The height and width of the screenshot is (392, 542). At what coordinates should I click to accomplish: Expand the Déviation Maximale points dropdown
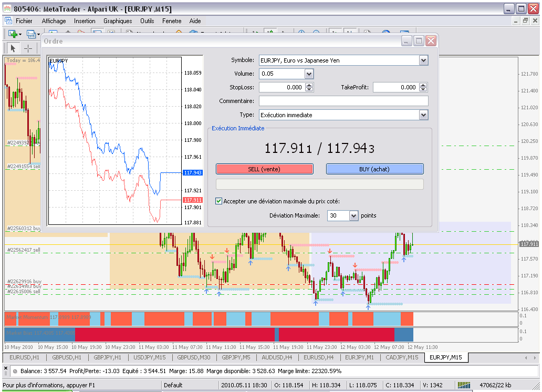point(353,215)
